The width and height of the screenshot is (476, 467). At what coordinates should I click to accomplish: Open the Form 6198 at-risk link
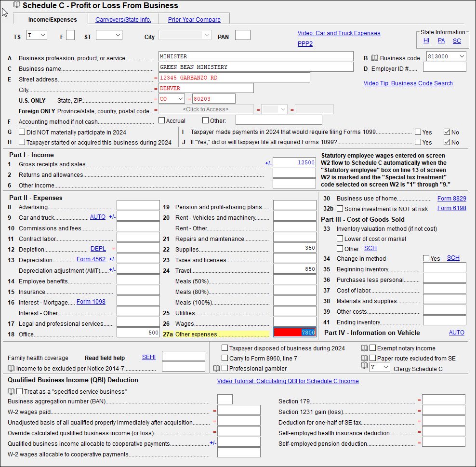tap(452, 208)
